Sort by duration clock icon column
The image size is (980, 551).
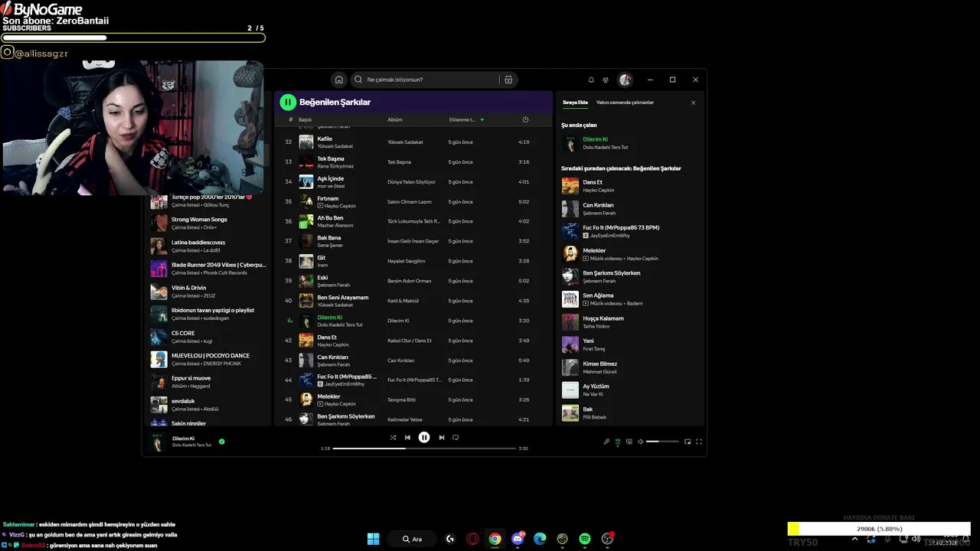point(525,120)
